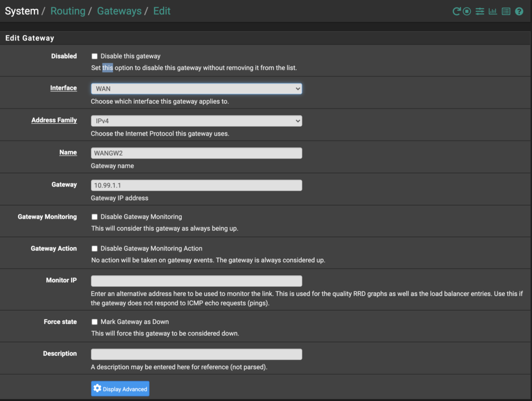Go to Routing in the breadcrumb
This screenshot has height=401, width=532.
[68, 11]
